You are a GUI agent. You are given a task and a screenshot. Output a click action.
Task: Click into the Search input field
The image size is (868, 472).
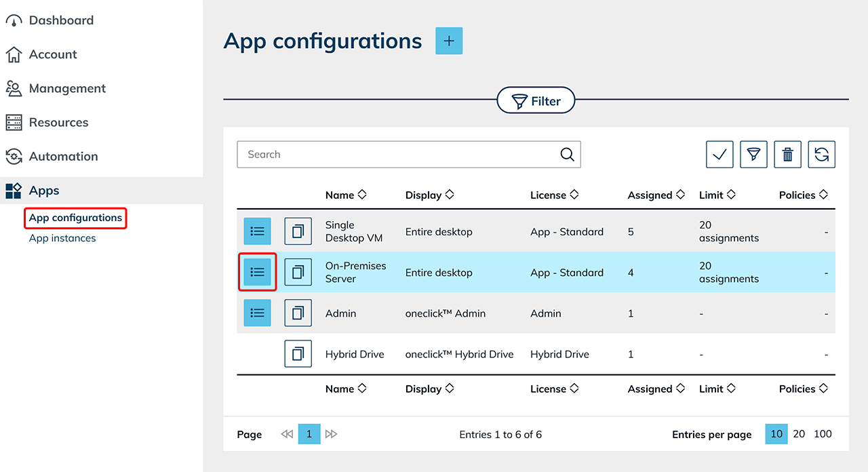click(x=400, y=155)
